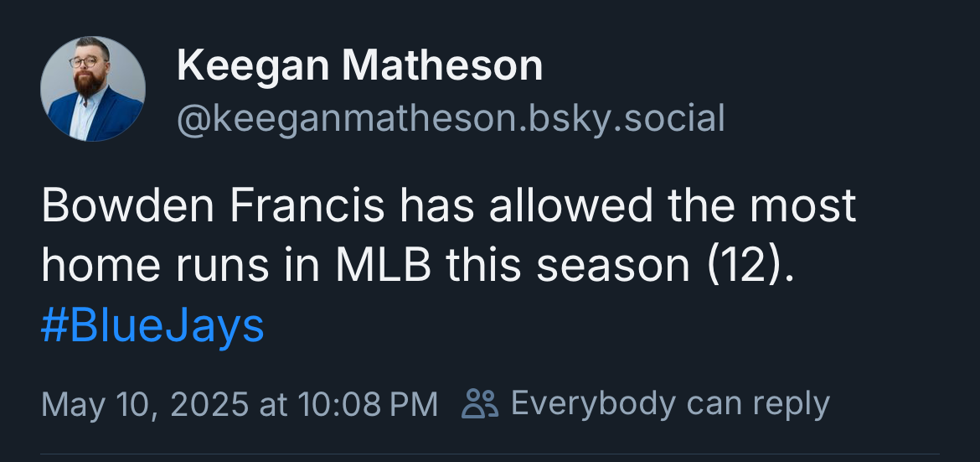Click the May 10, 2025 post date
This screenshot has width=980, height=462.
[x=144, y=404]
